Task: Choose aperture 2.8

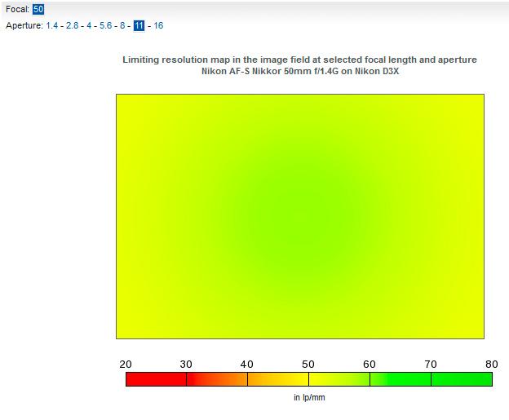Action: [72, 25]
